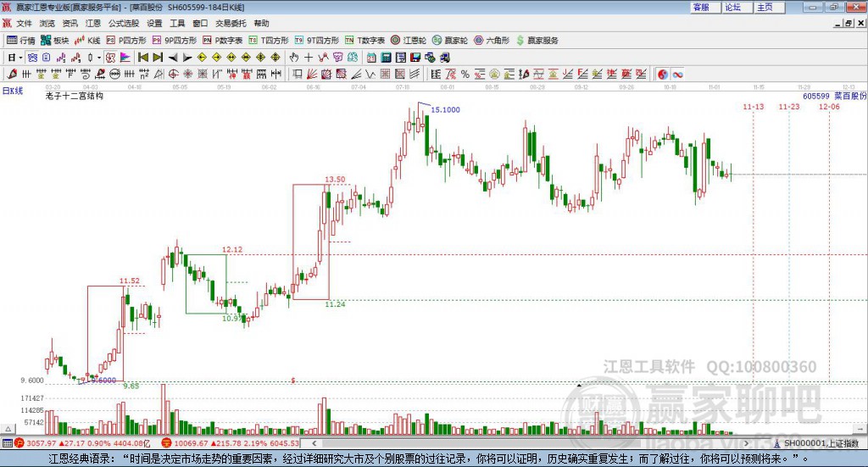Jump to last bar with skip-forward icon

(158, 58)
